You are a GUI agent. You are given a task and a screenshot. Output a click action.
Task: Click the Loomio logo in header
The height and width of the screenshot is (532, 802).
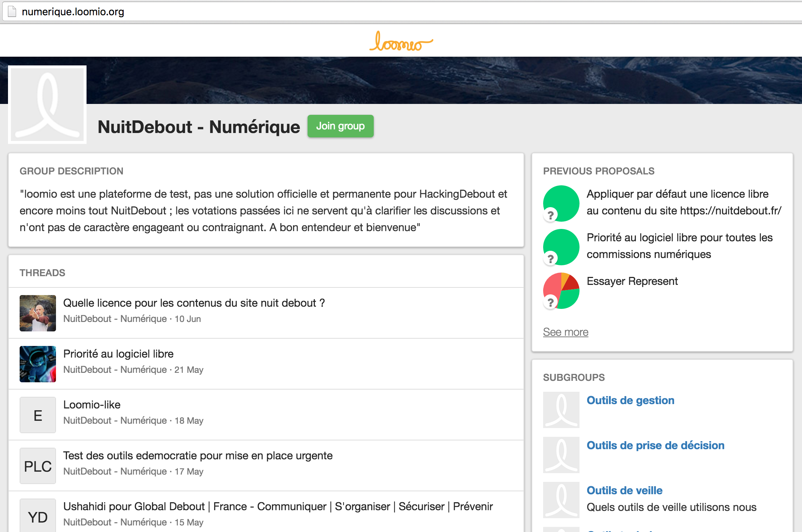coord(401,41)
